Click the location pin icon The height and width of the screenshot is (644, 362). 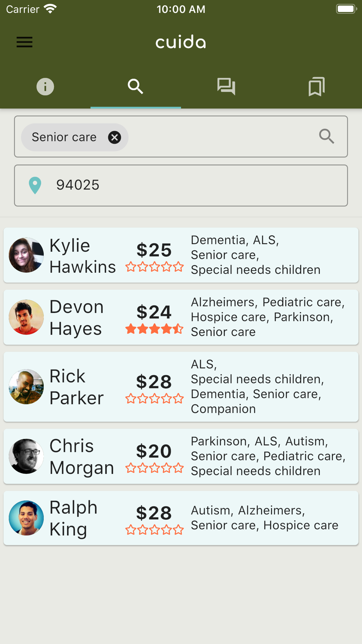[35, 185]
